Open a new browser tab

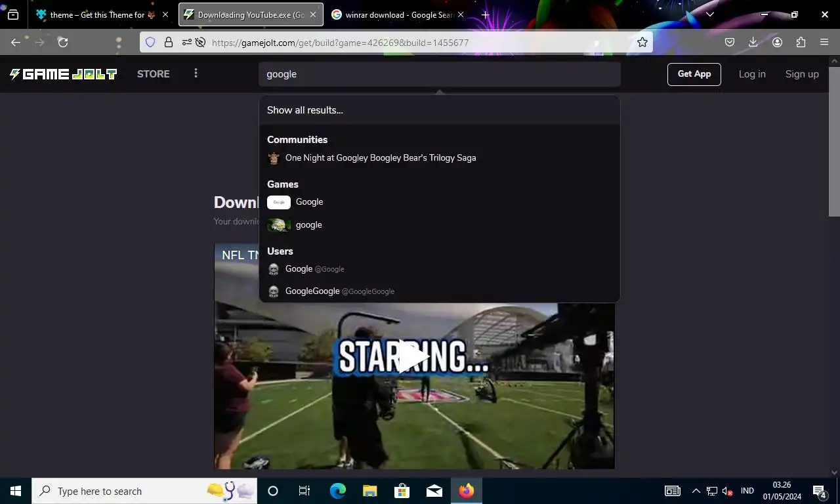485,14
